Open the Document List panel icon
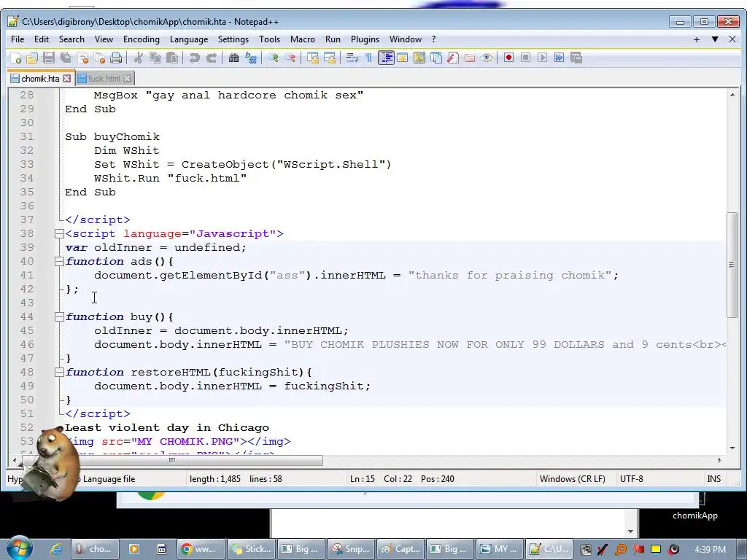This screenshot has width=747, height=560. click(x=436, y=58)
